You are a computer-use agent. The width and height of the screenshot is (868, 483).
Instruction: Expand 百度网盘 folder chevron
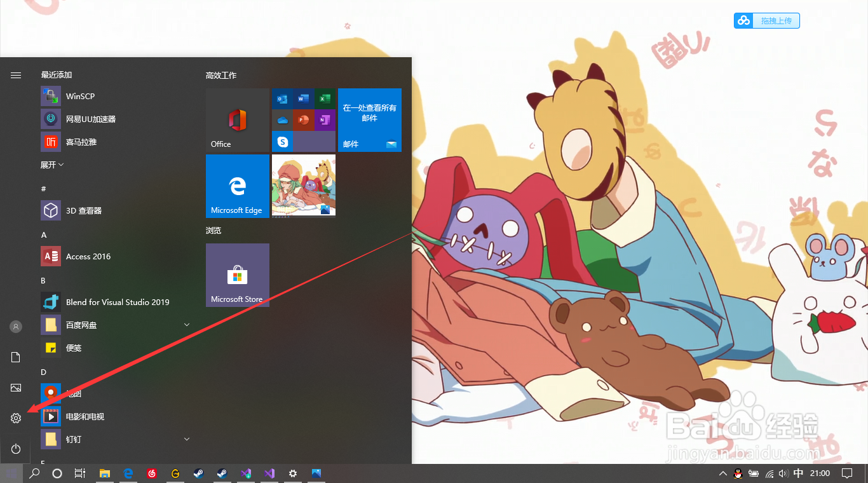click(187, 325)
